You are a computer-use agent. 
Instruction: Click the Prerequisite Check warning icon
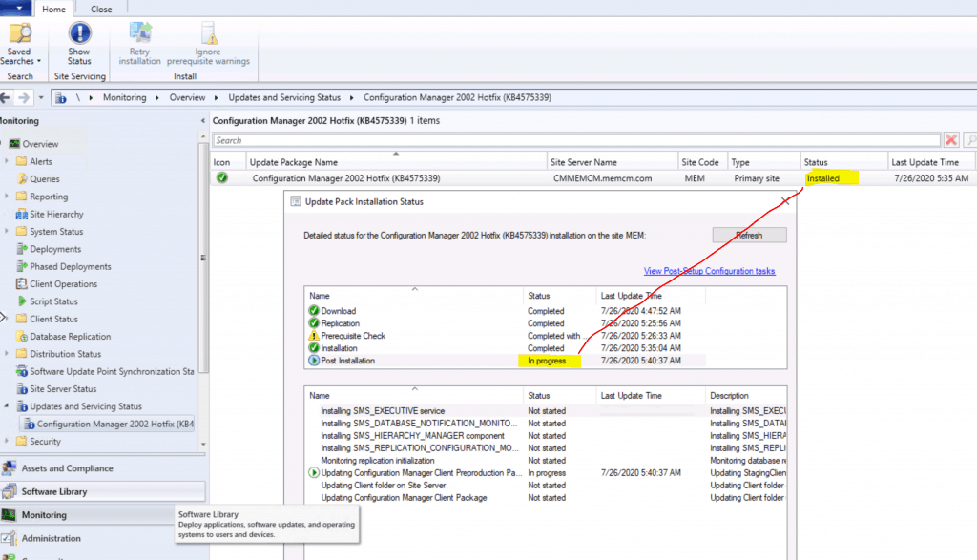[314, 335]
